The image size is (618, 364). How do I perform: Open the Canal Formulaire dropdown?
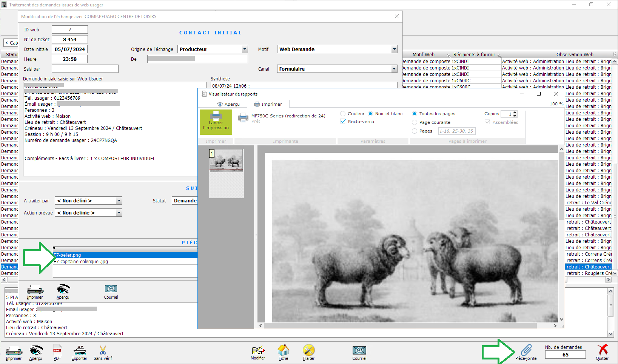tap(394, 69)
